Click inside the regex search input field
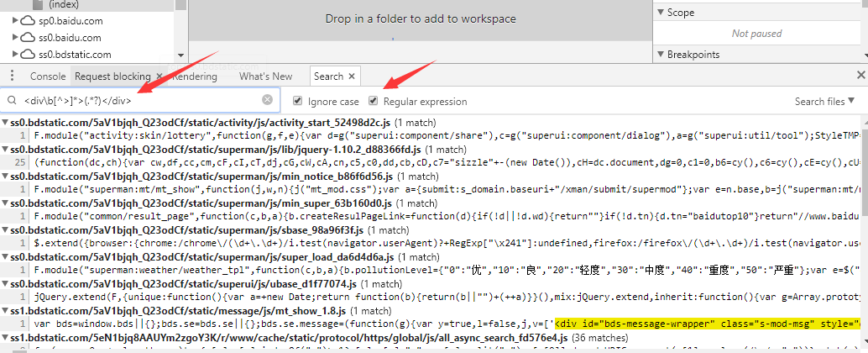This screenshot has width=868, height=353. 134,101
